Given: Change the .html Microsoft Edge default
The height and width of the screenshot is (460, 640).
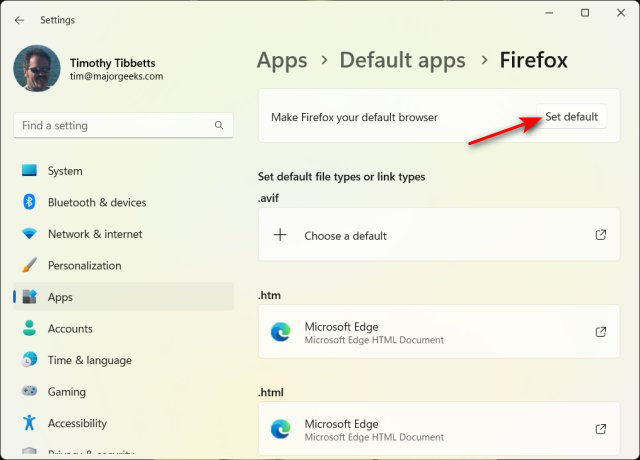Looking at the screenshot, I should (439, 429).
